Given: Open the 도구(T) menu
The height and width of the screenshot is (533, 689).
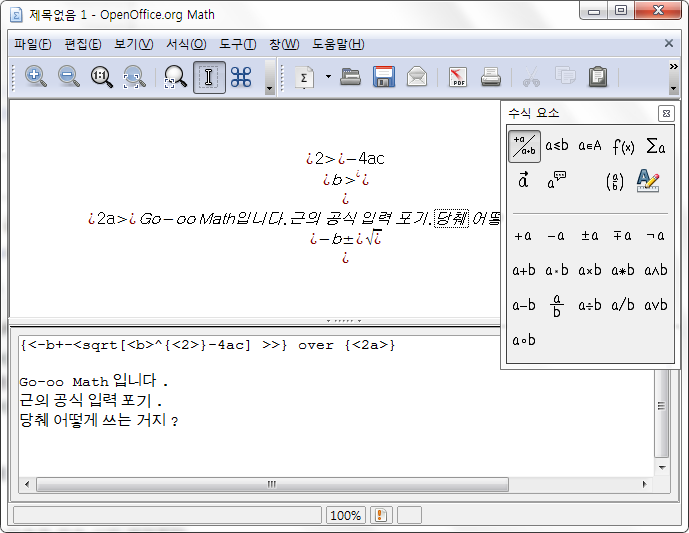Looking at the screenshot, I should pos(238,44).
